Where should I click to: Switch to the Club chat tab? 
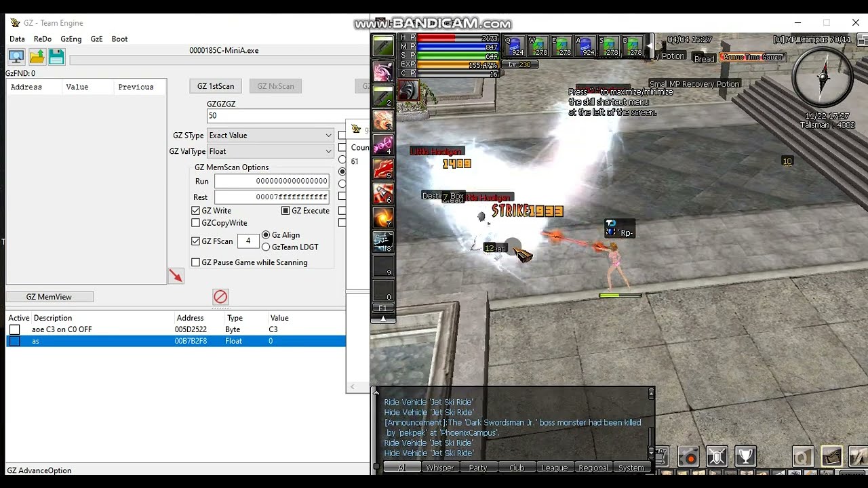[x=517, y=468]
